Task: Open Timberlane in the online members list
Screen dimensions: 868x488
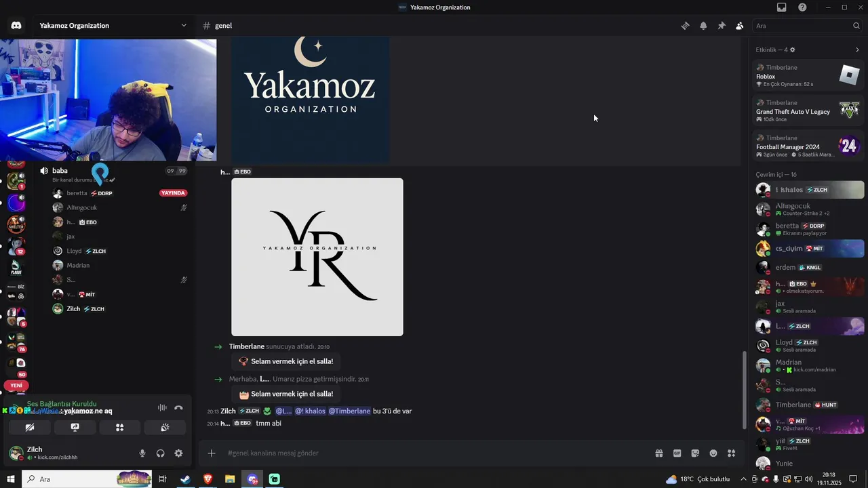Action: pyautogui.click(x=808, y=405)
